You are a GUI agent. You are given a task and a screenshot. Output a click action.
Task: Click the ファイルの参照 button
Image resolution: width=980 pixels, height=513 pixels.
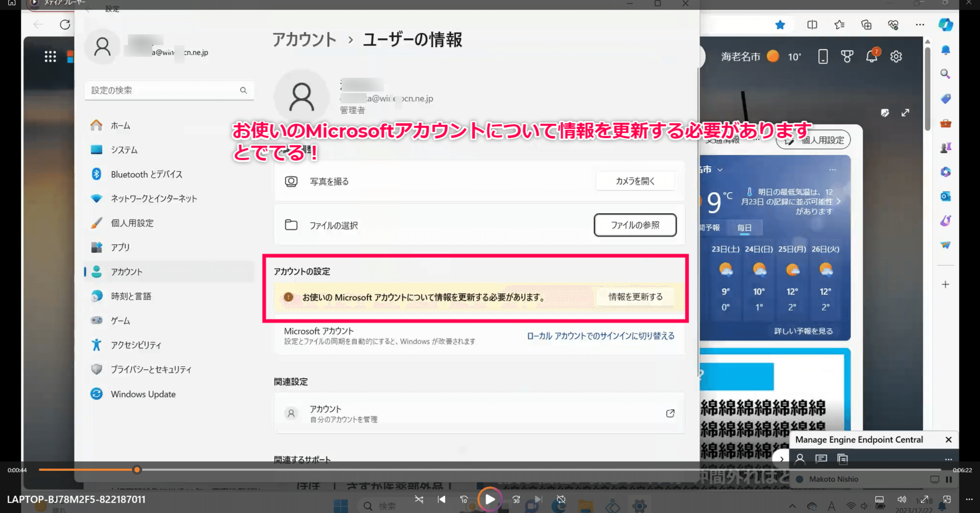click(635, 225)
